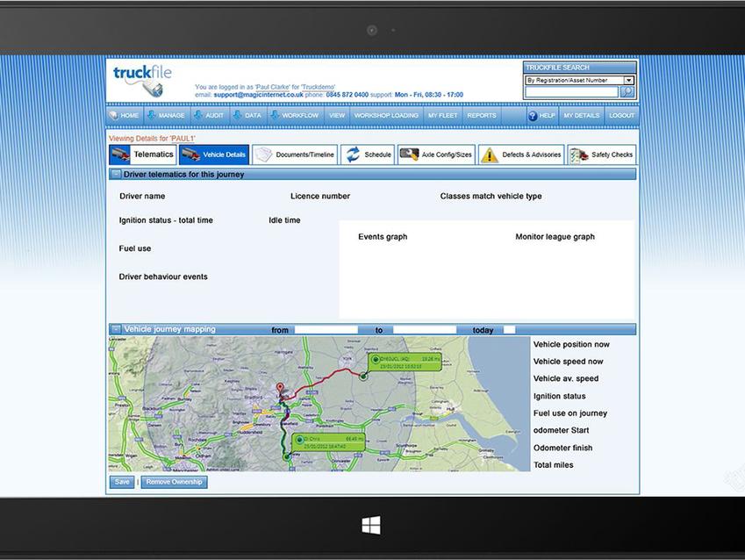
Task: Click the Truckfile search magnifier button
Action: pyautogui.click(x=627, y=92)
